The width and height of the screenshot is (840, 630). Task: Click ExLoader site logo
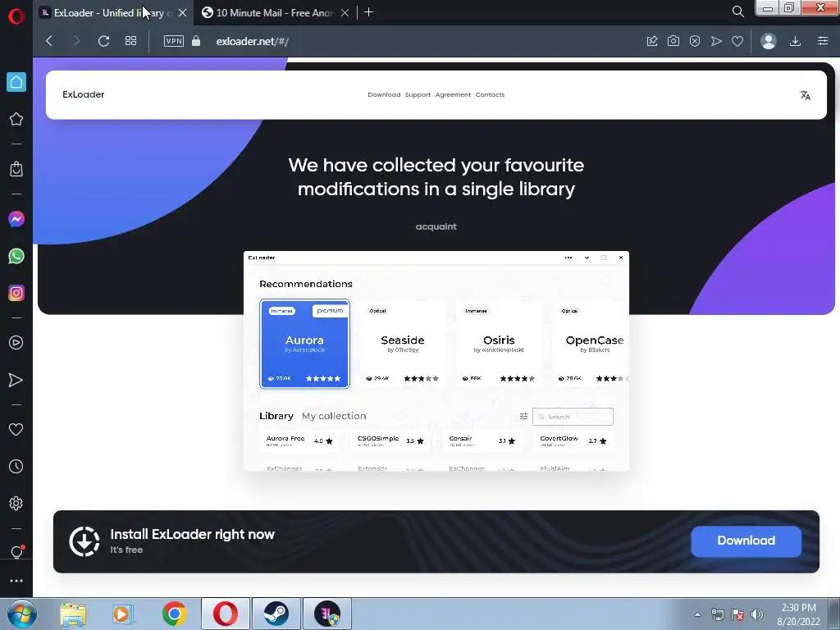pyautogui.click(x=83, y=95)
